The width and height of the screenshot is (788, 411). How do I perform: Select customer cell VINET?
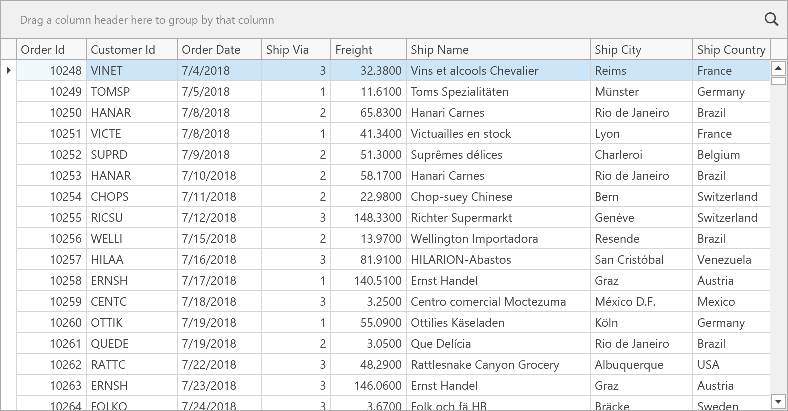pos(132,70)
